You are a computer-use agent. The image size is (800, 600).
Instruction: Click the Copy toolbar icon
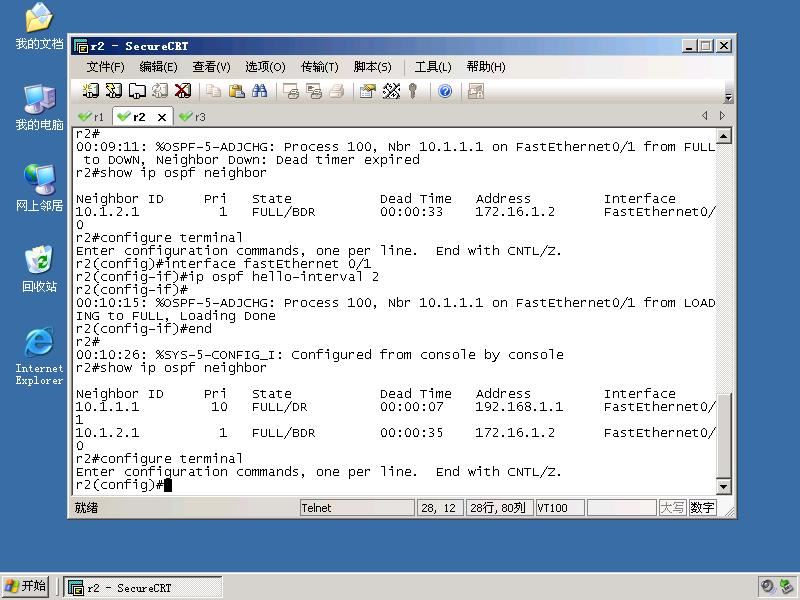(213, 91)
